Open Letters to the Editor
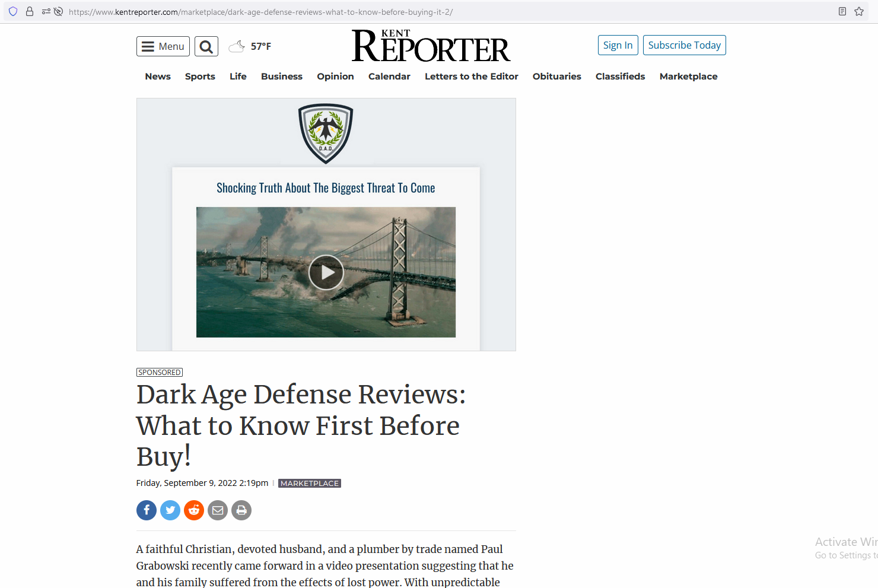The image size is (878, 588). coord(472,77)
